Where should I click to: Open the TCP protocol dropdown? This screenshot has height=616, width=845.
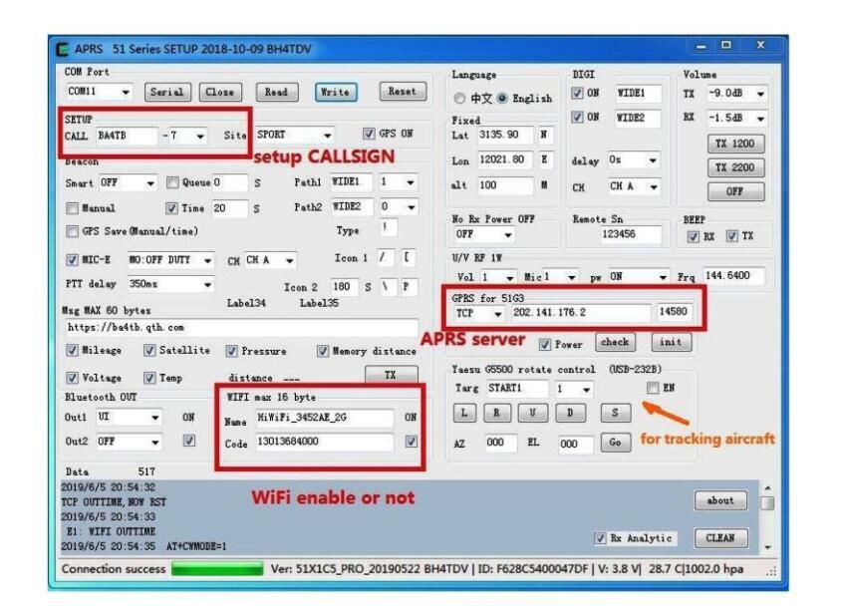tap(478, 313)
